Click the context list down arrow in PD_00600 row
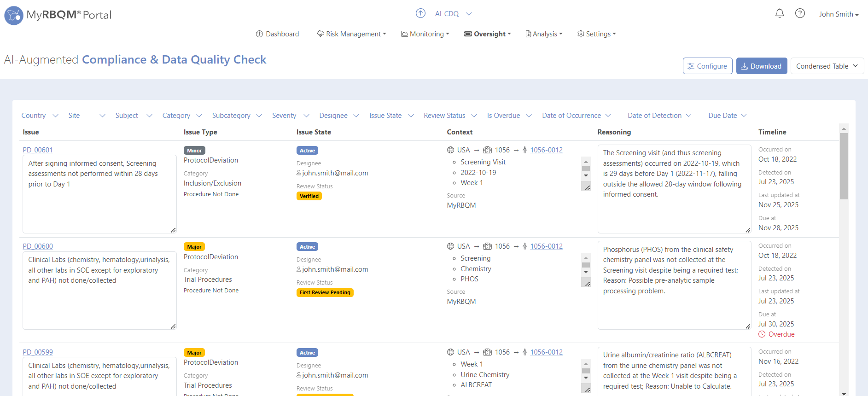 tap(586, 272)
